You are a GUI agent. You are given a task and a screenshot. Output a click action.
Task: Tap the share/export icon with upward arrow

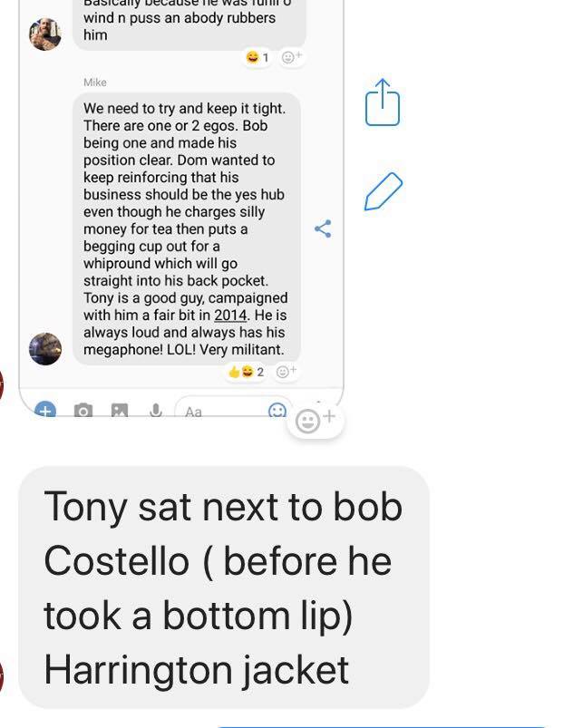(383, 102)
